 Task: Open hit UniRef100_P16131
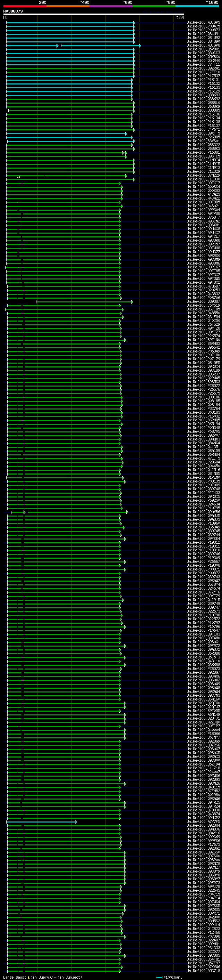pos(203,80)
